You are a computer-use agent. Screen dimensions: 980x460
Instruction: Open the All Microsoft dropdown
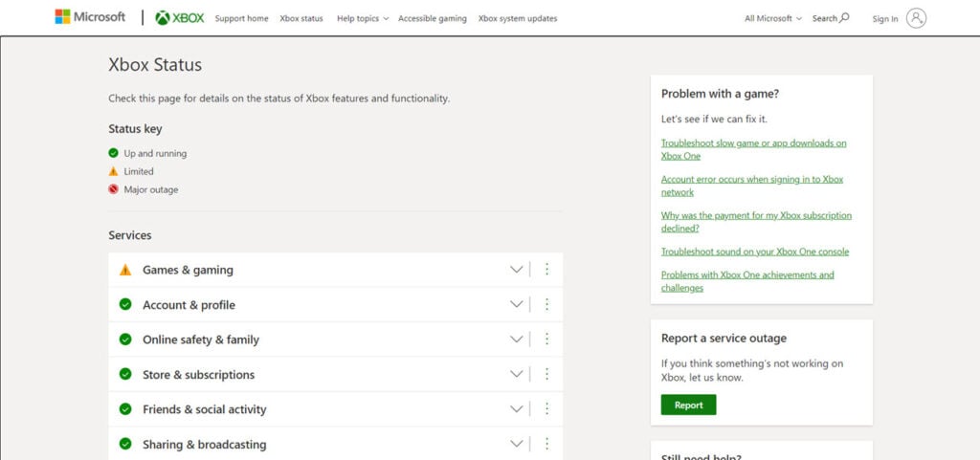tap(773, 19)
